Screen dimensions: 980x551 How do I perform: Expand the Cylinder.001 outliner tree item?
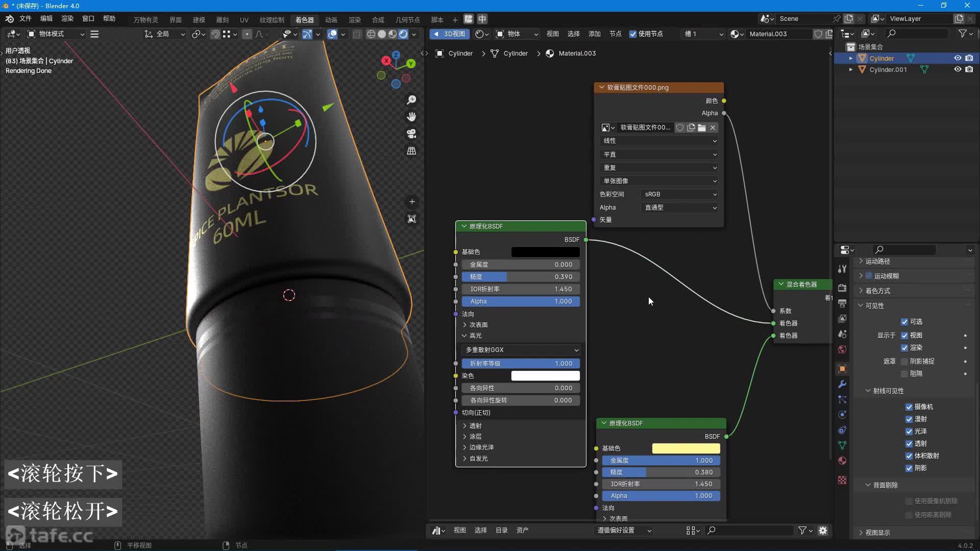point(850,69)
